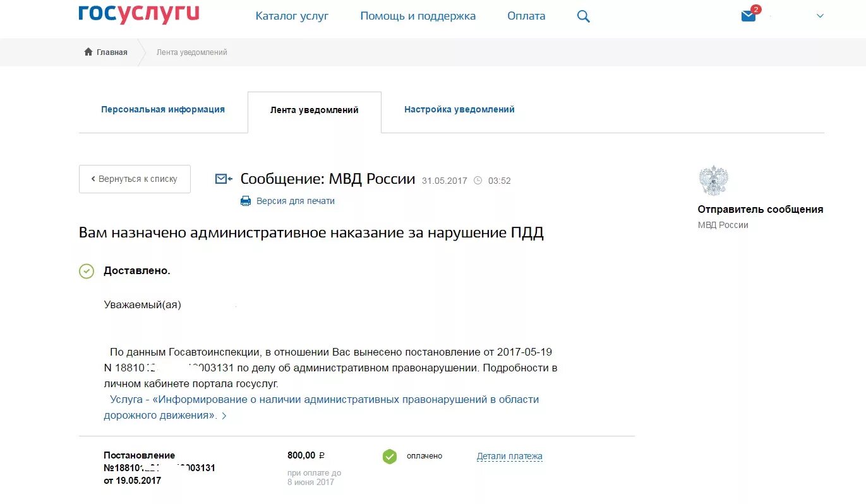Viewport: 866px width, 504px height.
Task: Click the green Доставлено checkmark icon
Action: tap(87, 271)
